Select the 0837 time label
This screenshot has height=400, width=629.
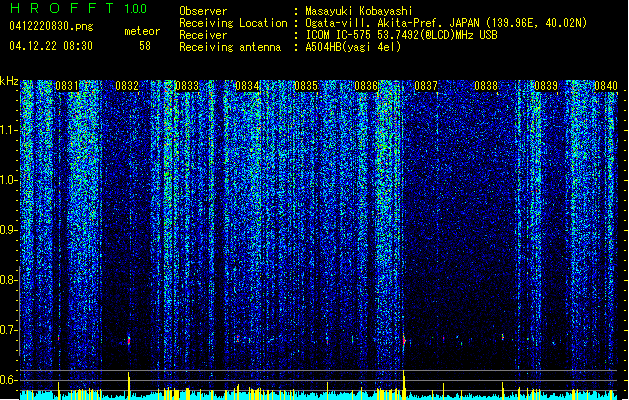pos(426,86)
